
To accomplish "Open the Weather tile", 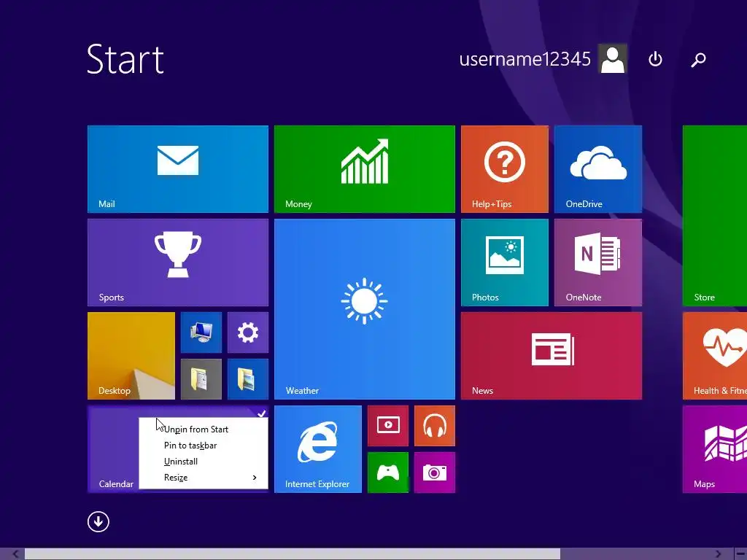I will (x=365, y=309).
